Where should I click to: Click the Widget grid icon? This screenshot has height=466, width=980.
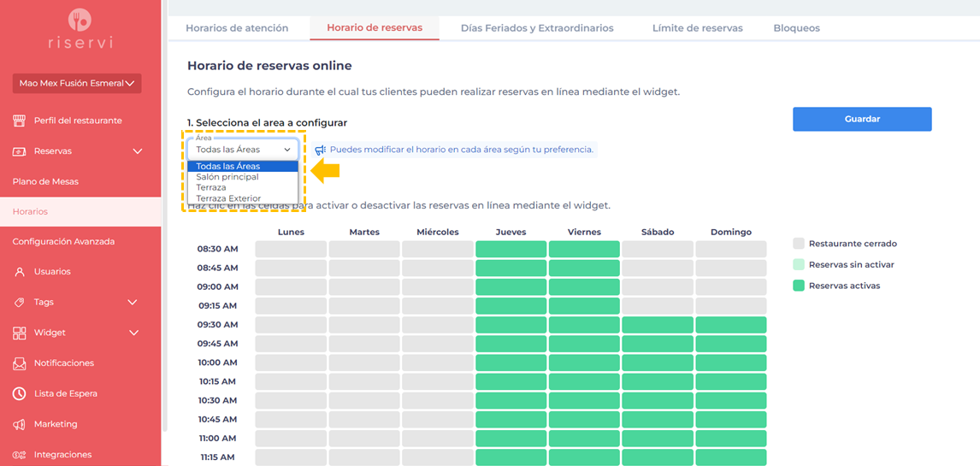coord(19,333)
